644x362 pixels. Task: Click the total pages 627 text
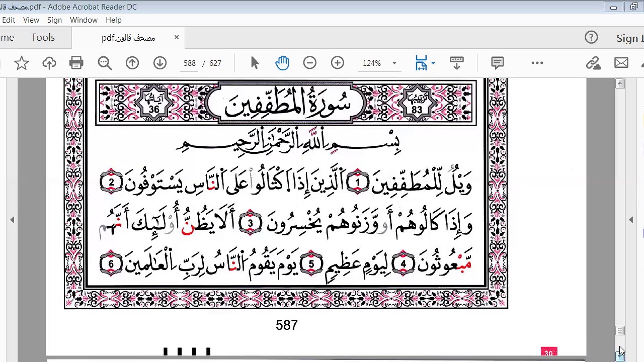point(215,63)
